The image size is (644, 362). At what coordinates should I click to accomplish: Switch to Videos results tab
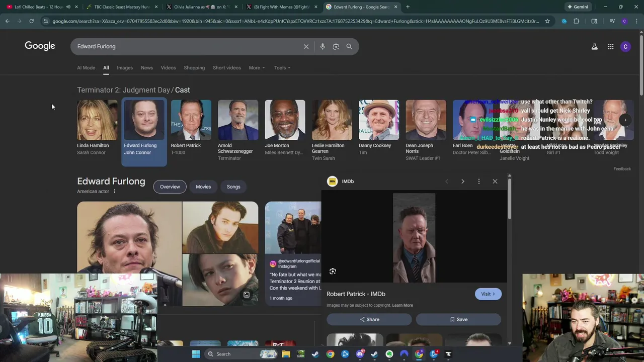168,68
